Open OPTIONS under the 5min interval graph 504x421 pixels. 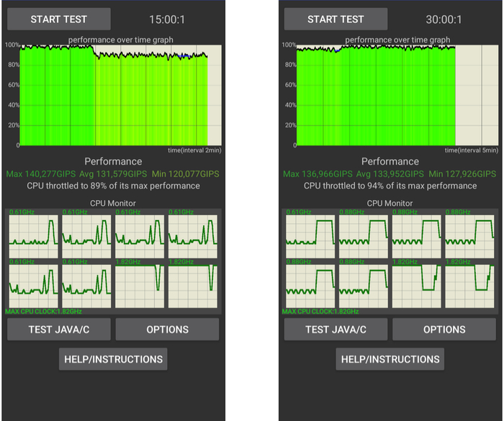[444, 330]
